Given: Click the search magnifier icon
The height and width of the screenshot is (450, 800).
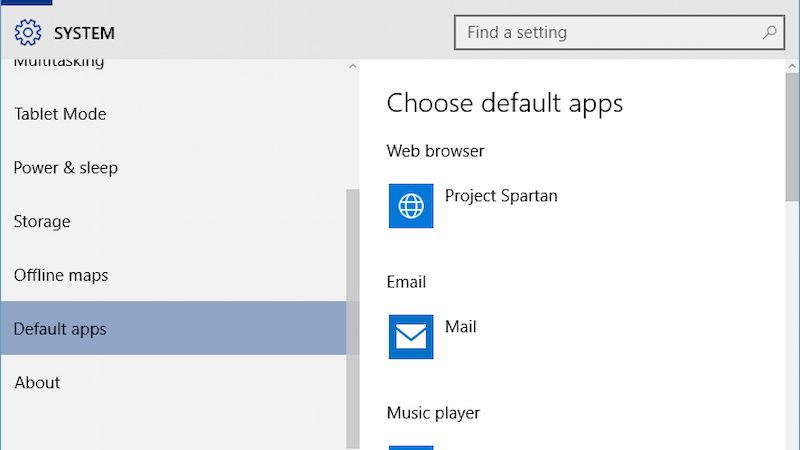Looking at the screenshot, I should tap(769, 33).
